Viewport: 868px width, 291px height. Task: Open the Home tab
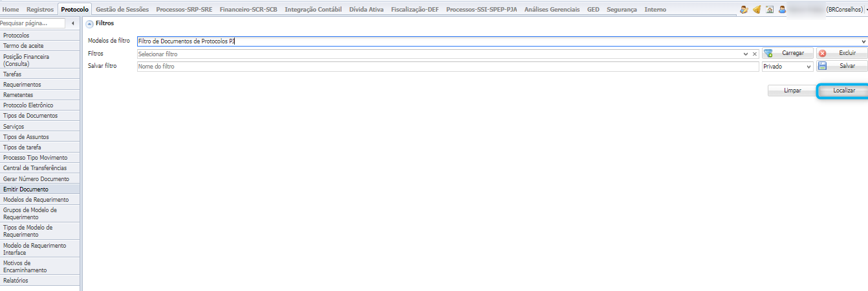(x=12, y=10)
